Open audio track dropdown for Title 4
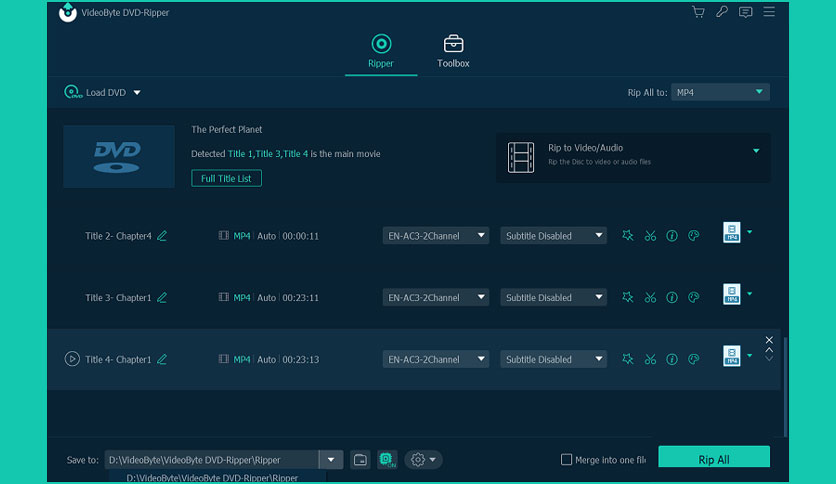Viewport: 836px width, 484px height. [436, 359]
